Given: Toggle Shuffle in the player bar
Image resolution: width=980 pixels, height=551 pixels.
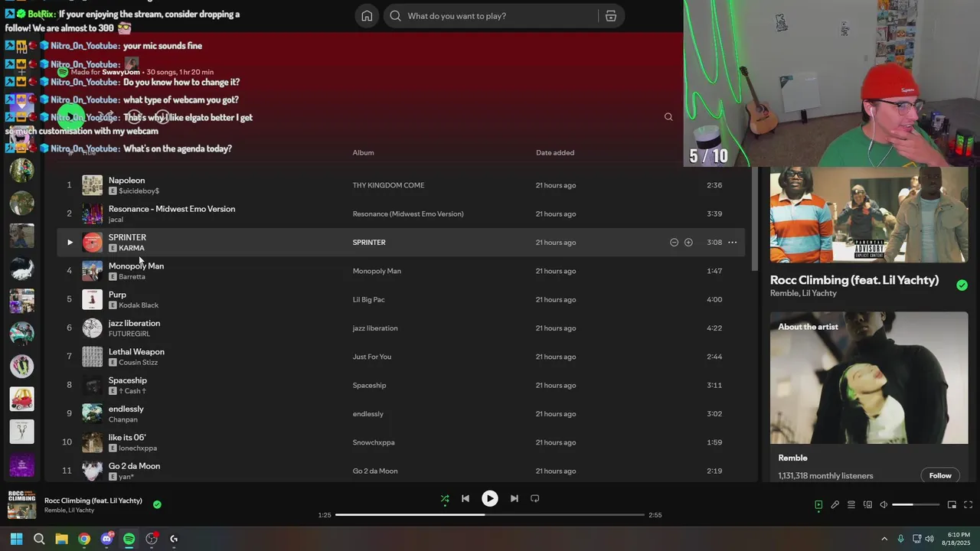Looking at the screenshot, I should [445, 499].
